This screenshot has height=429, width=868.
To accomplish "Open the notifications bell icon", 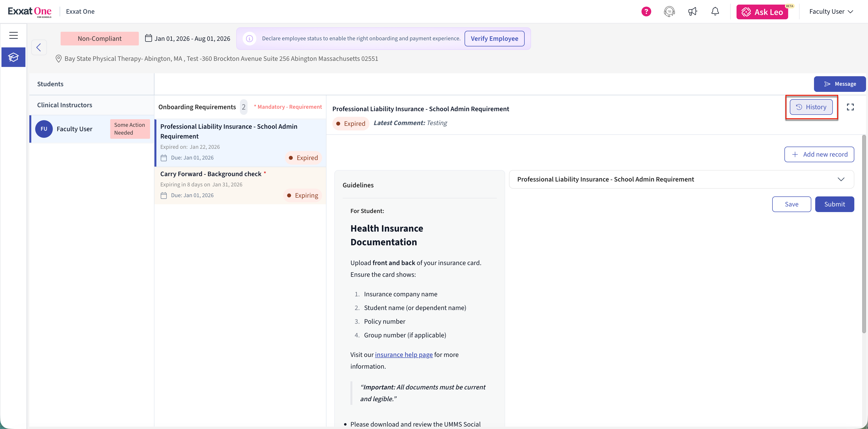I will pos(715,12).
